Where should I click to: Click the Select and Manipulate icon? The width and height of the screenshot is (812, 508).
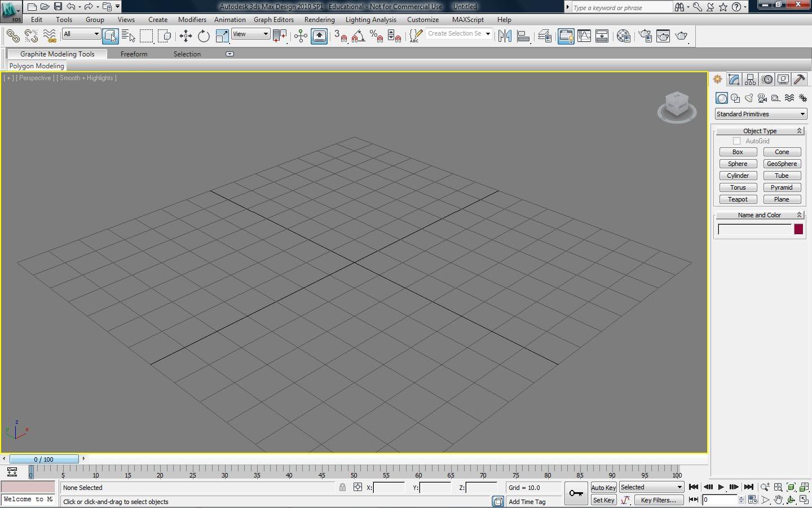tap(301, 36)
